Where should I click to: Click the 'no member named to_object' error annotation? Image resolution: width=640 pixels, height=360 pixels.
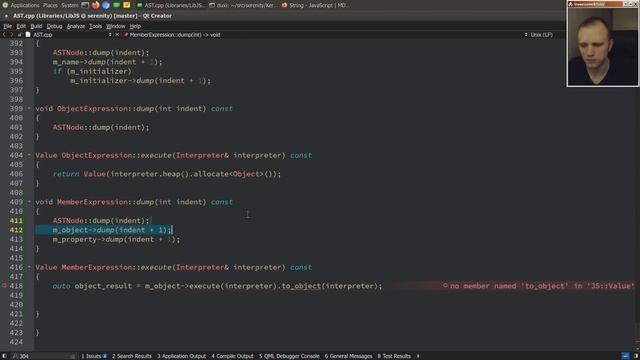539,286
